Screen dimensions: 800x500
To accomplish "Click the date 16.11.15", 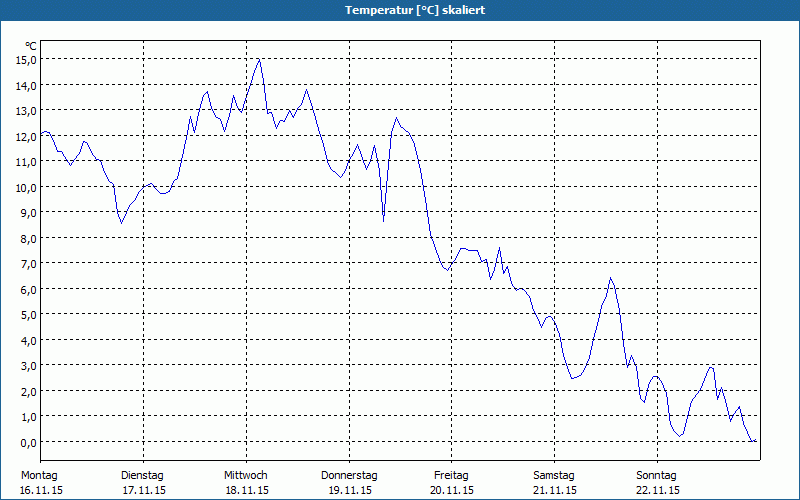I will [41, 490].
